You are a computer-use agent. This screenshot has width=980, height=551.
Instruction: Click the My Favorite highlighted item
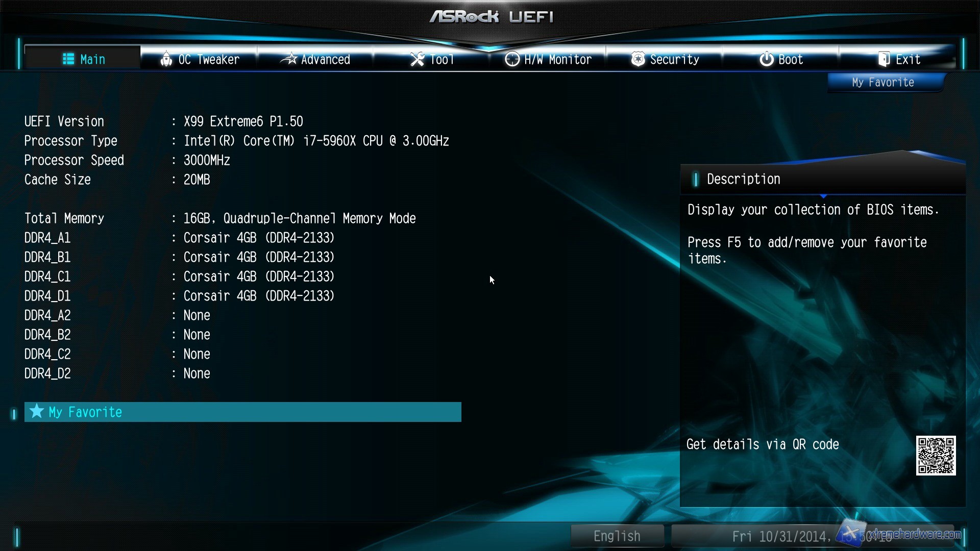(x=242, y=412)
